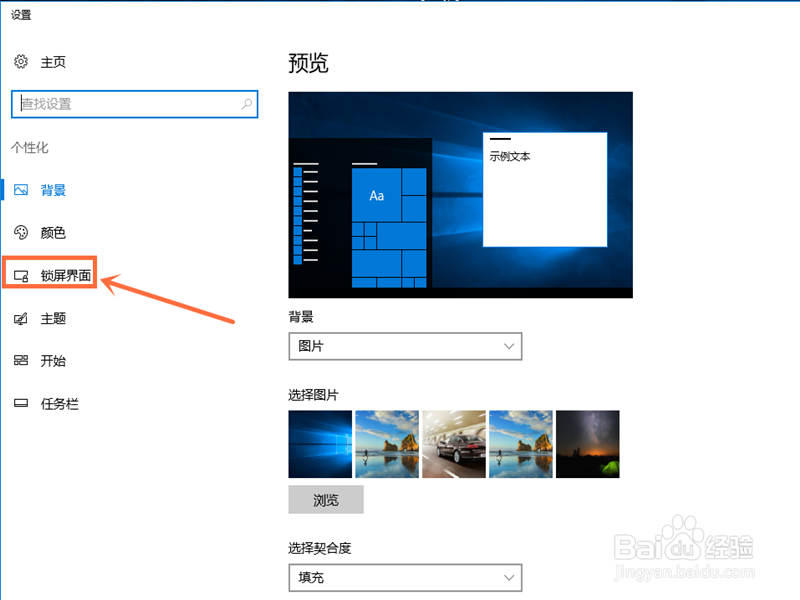Image resolution: width=800 pixels, height=600 pixels.
Task: Click the 选择图片 label
Action: coord(313,395)
